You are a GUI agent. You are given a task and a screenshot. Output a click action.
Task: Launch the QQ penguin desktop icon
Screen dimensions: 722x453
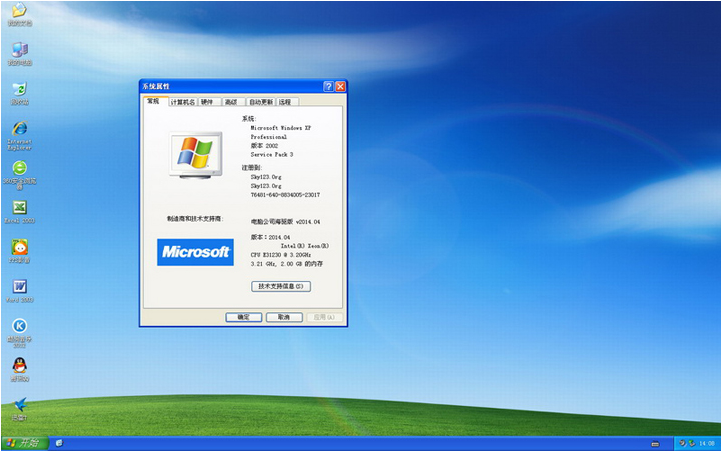18,365
